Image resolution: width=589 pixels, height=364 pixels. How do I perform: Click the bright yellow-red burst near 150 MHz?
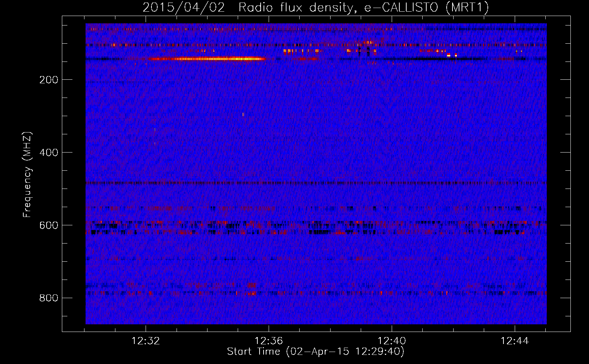207,59
